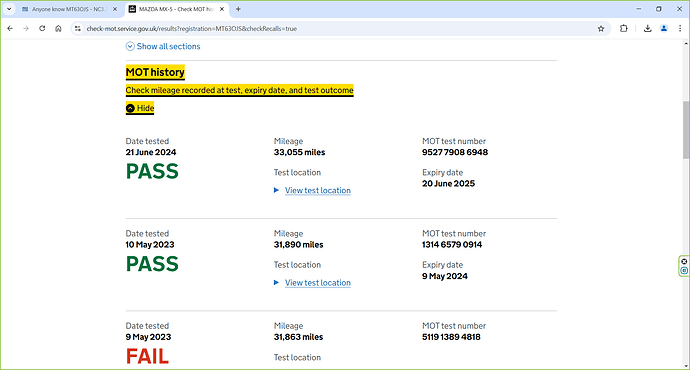The image size is (690, 370).
Task: Close the 'Anyone know MT63OJS' tab
Action: tap(115, 9)
